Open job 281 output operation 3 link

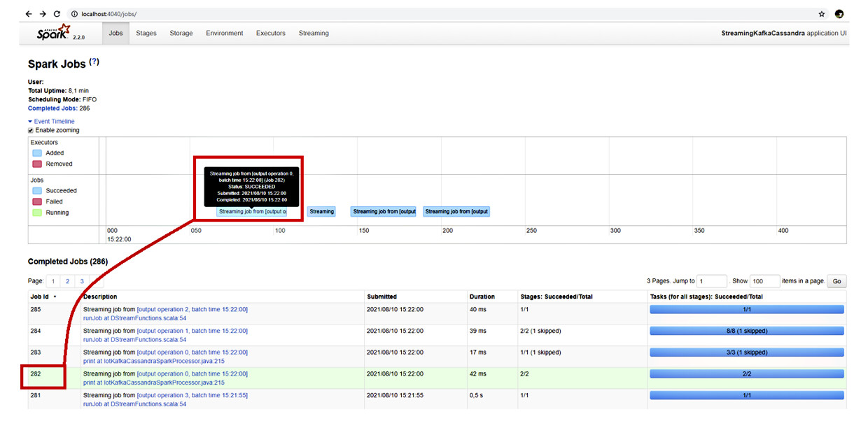click(x=192, y=396)
